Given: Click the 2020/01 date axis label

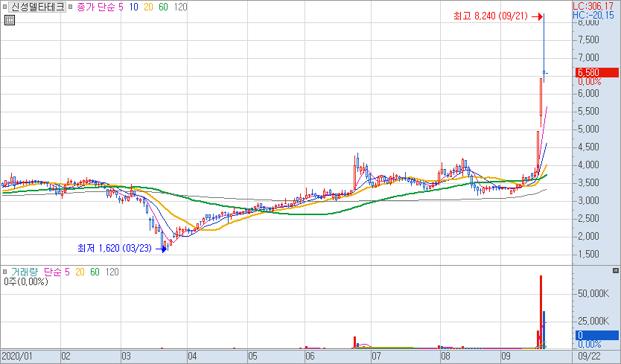Looking at the screenshot, I should click(16, 356).
